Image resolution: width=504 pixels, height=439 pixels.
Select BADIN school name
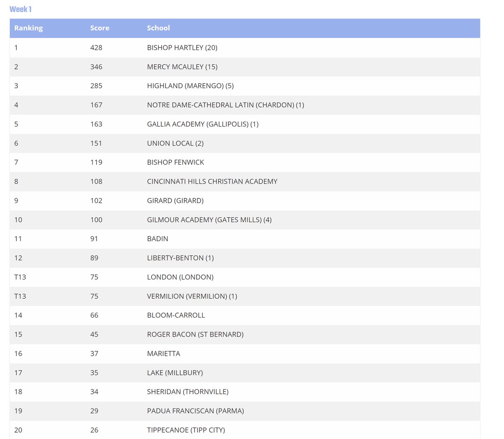[157, 239]
